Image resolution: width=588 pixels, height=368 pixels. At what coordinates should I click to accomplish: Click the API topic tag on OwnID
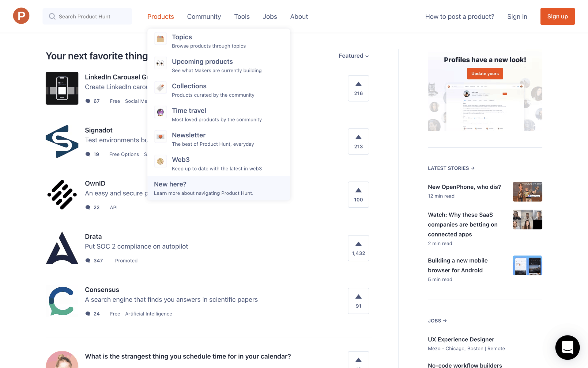[114, 207]
